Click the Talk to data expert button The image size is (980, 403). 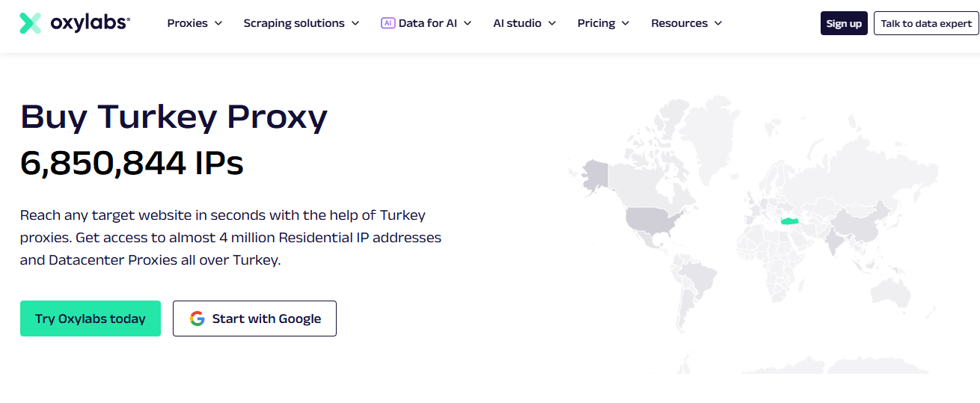click(926, 23)
